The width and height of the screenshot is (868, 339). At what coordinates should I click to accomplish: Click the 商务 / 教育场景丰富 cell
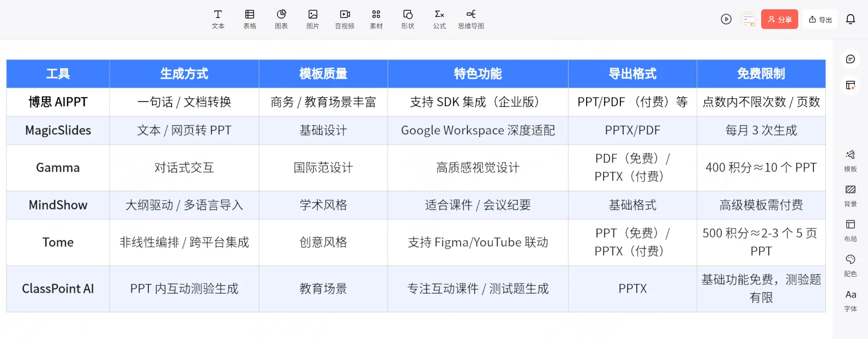point(323,102)
